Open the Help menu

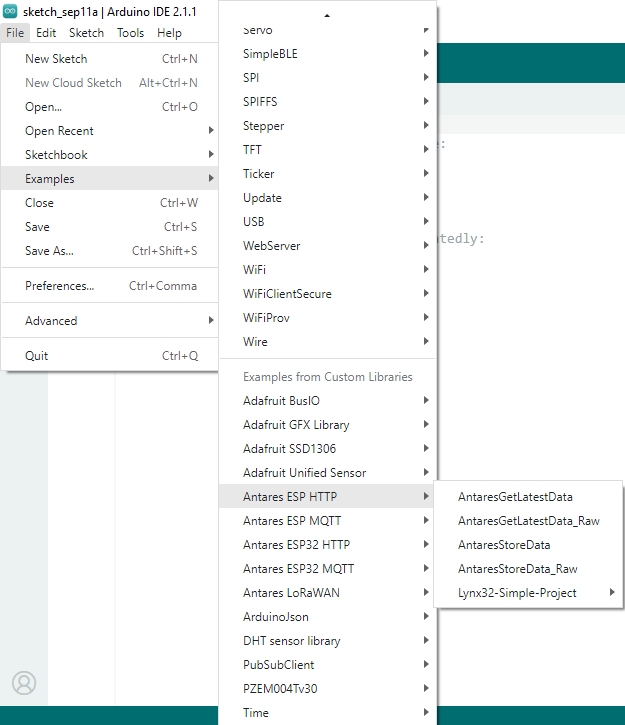[169, 33]
